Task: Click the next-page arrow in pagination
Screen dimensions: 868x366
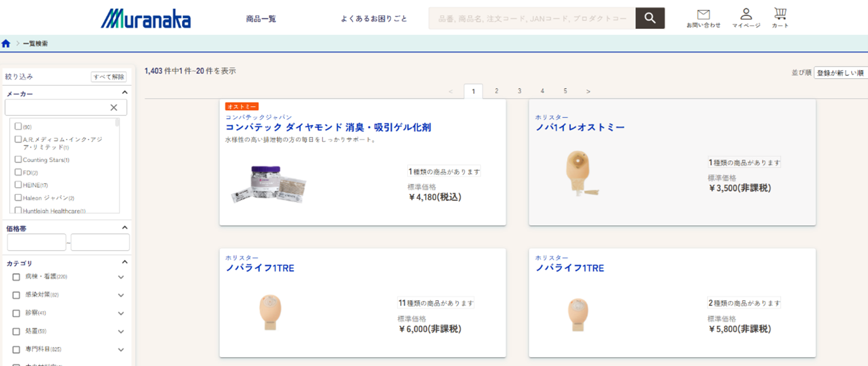Action: pos(588,91)
